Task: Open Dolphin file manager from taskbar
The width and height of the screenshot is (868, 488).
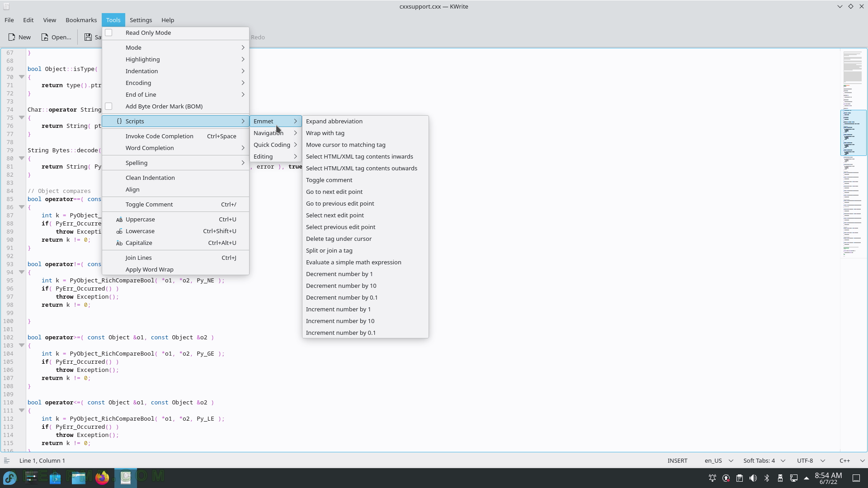Action: [79, 478]
